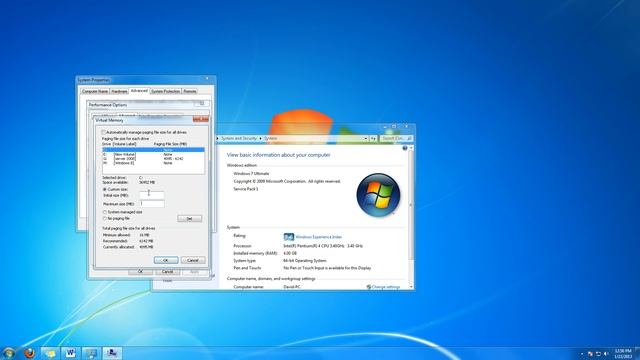The image size is (640, 360).
Task: Select the drive with 4095 - 6142 paging
Action: pos(153,158)
